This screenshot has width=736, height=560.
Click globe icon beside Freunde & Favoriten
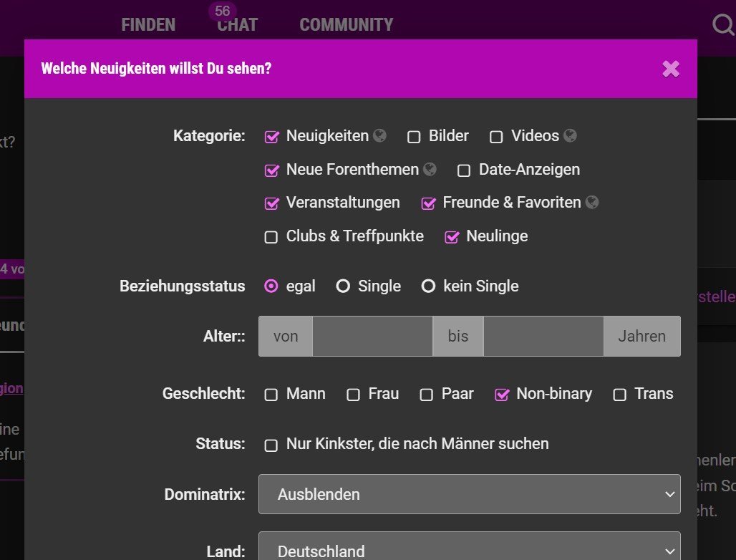click(591, 203)
